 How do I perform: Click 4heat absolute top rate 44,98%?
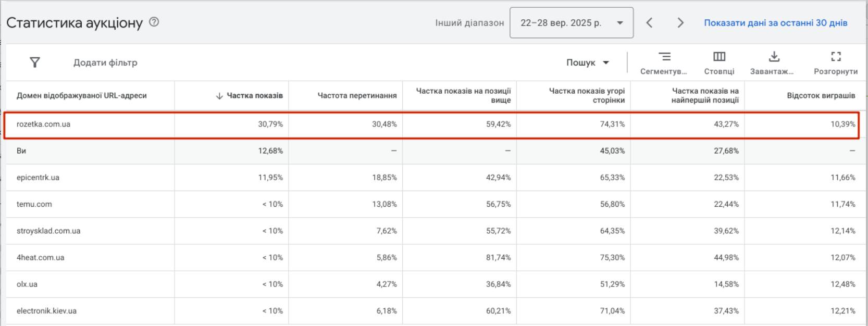click(726, 258)
